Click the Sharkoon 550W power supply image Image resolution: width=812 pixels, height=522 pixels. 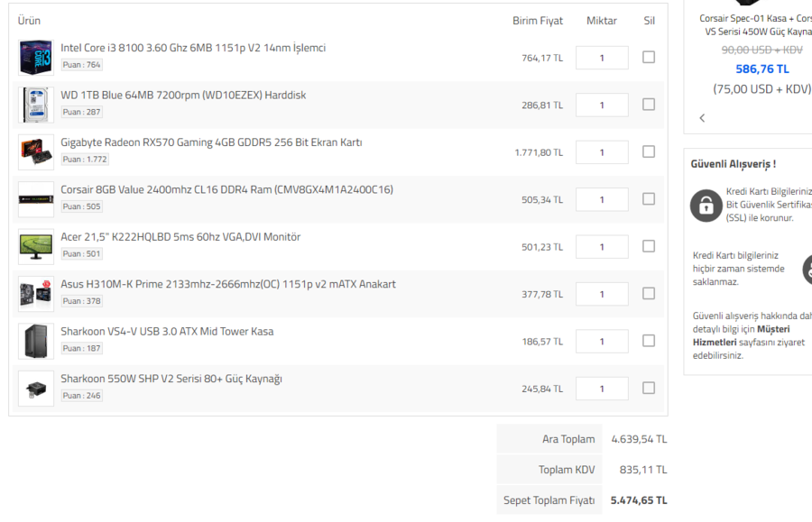tap(36, 389)
